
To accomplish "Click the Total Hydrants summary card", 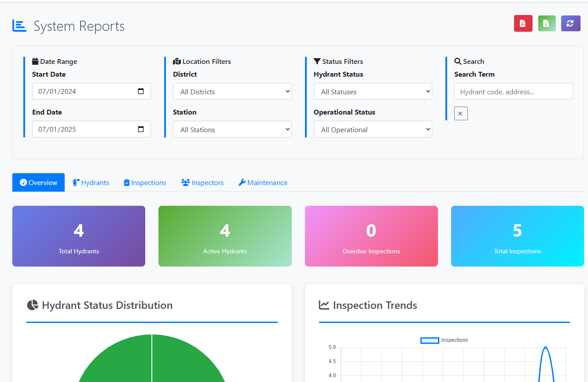I will click(x=79, y=236).
